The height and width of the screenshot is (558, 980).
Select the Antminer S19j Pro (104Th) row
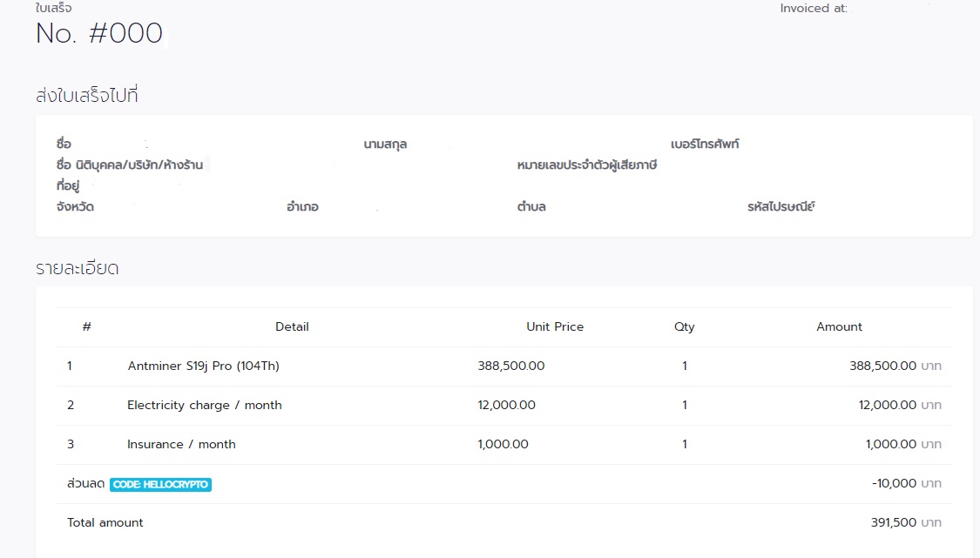[x=205, y=366]
